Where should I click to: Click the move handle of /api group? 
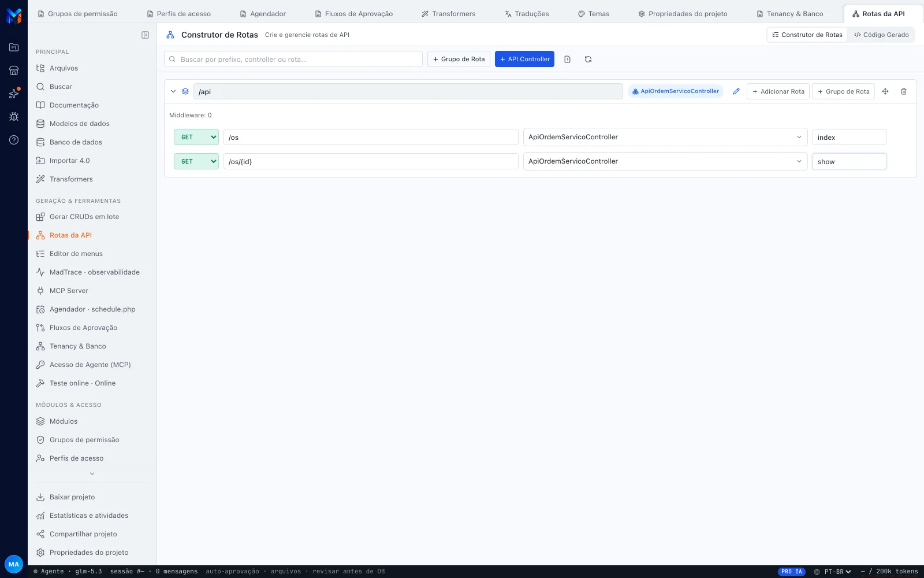click(885, 91)
